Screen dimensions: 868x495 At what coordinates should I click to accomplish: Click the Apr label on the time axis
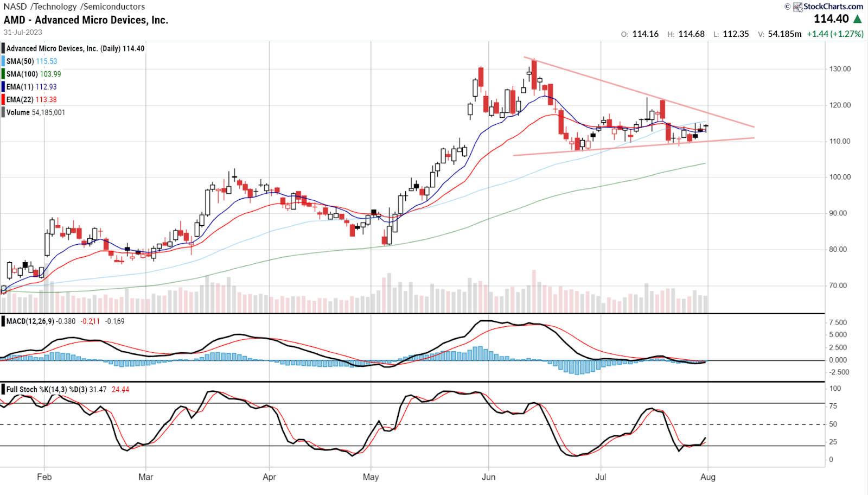(x=269, y=477)
